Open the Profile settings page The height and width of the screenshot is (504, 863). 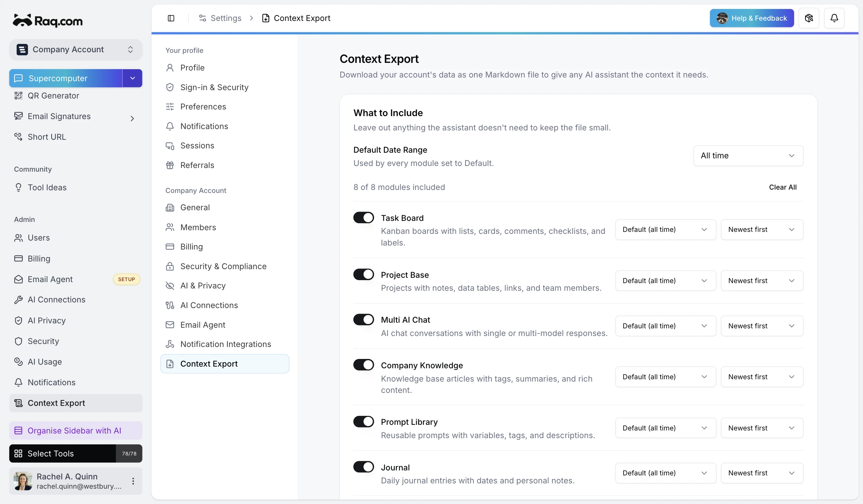click(225, 68)
